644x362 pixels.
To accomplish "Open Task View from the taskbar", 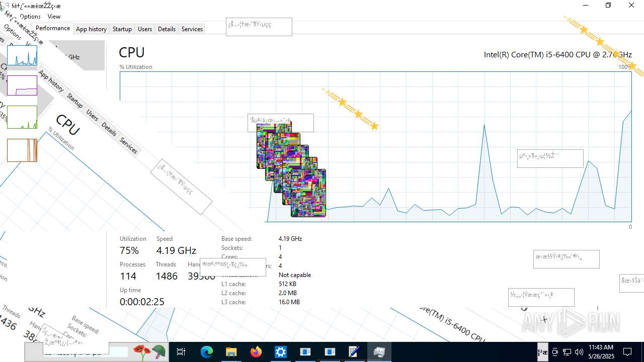I will pos(181,352).
